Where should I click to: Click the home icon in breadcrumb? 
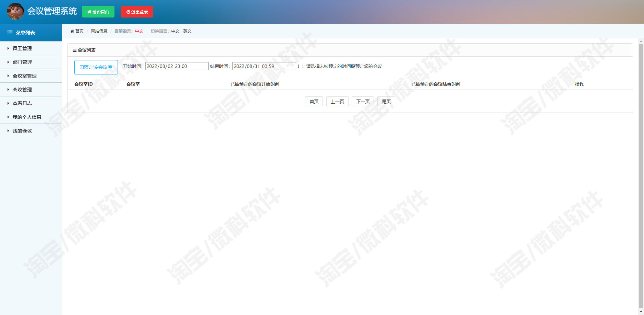[x=72, y=31]
